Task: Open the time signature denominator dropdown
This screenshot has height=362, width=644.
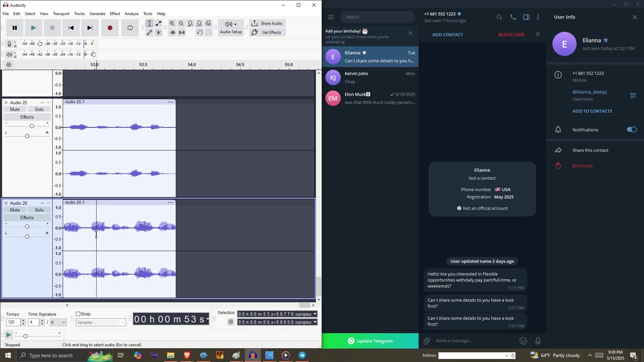Action: (58, 322)
